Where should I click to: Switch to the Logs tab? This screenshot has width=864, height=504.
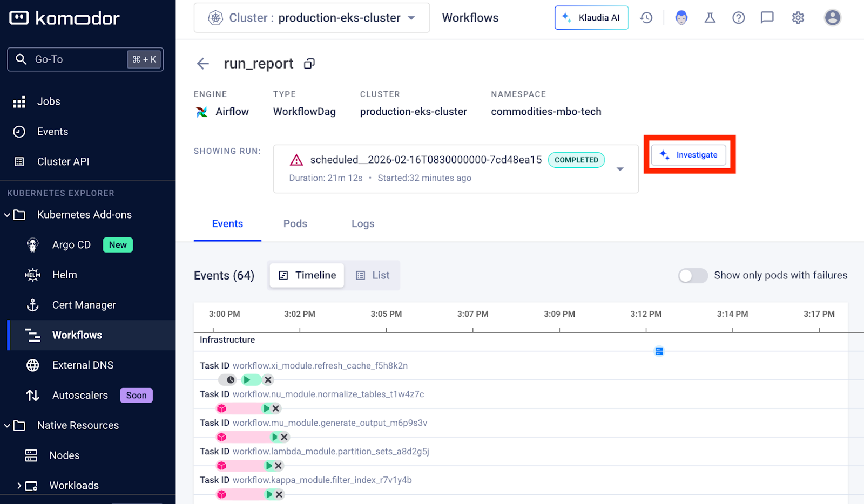point(362,224)
